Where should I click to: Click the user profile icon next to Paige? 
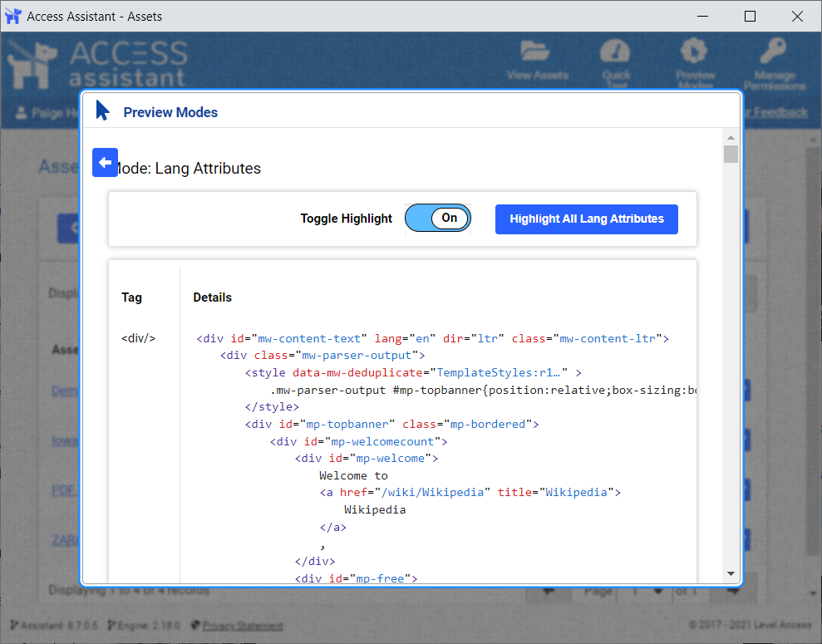(x=21, y=113)
